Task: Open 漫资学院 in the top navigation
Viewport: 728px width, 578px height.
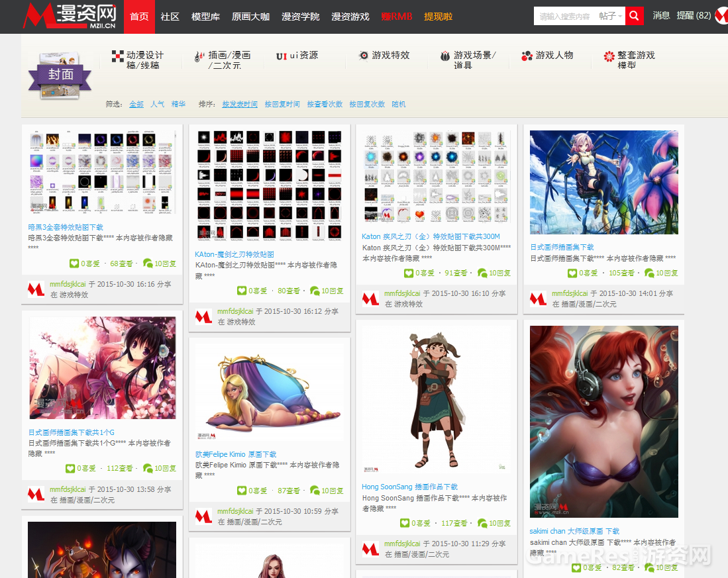Action: tap(300, 17)
